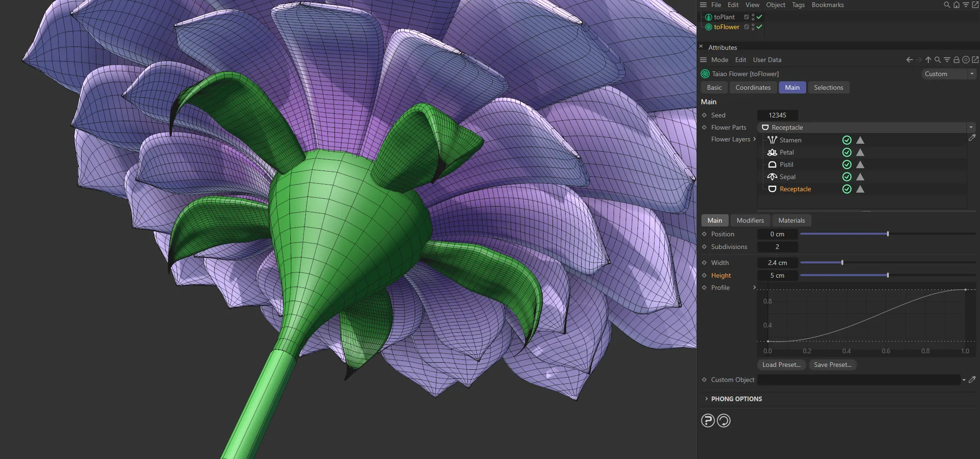Viewport: 980px width, 459px height.
Task: Click the Petal layer icon
Action: 772,152
